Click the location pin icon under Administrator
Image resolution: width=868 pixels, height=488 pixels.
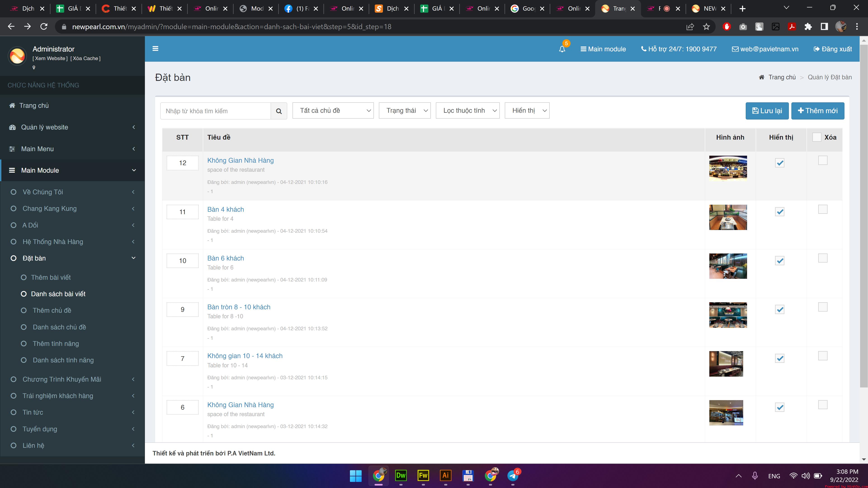pos(34,68)
